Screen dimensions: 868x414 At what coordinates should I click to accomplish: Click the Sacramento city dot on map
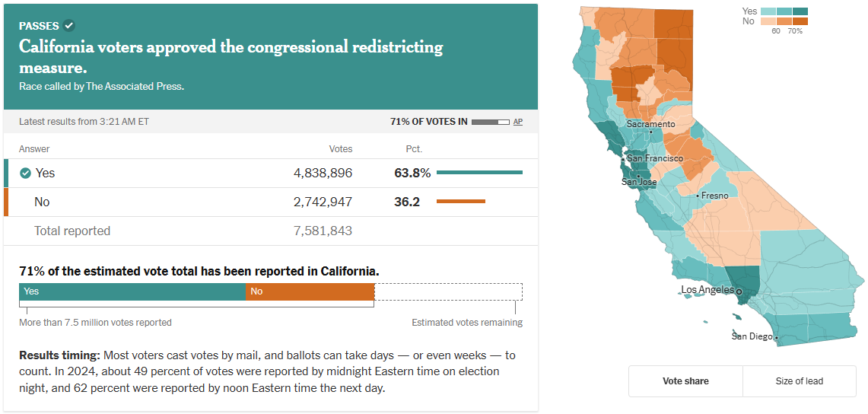[650, 132]
